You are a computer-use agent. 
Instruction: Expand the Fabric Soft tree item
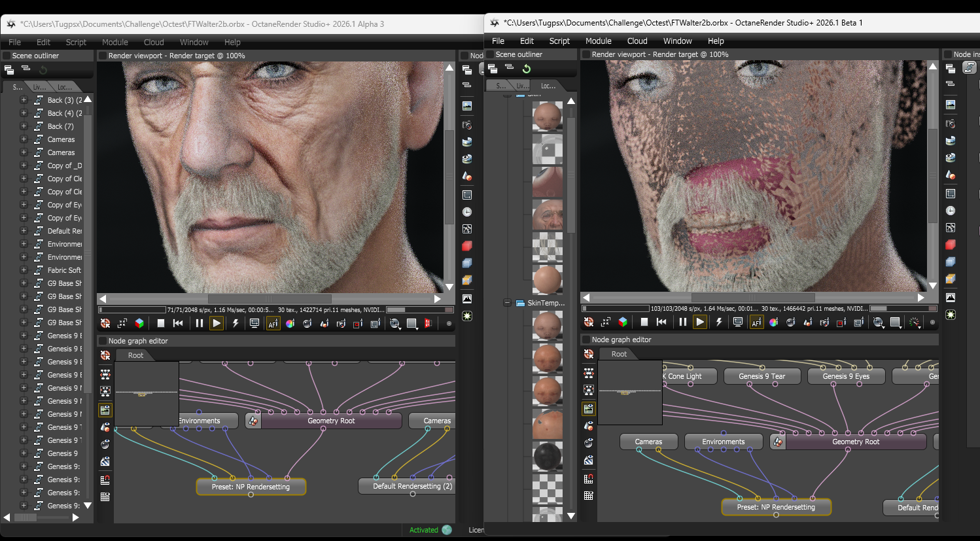click(x=24, y=270)
